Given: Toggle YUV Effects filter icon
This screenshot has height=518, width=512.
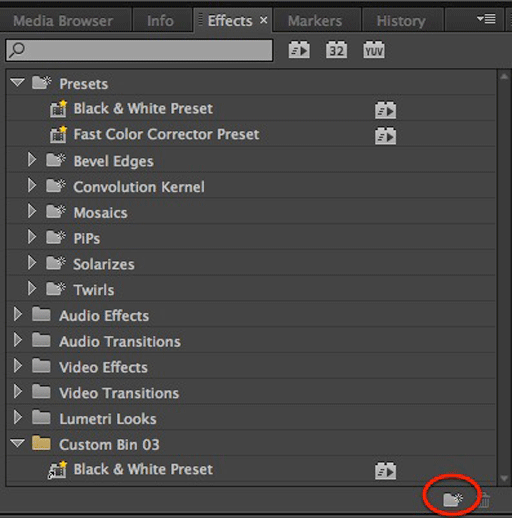Looking at the screenshot, I should [374, 50].
